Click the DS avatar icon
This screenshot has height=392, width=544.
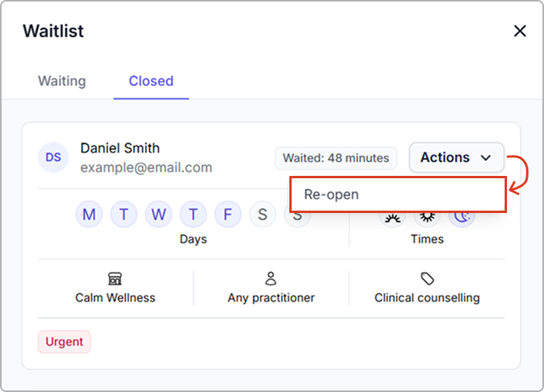tap(53, 157)
